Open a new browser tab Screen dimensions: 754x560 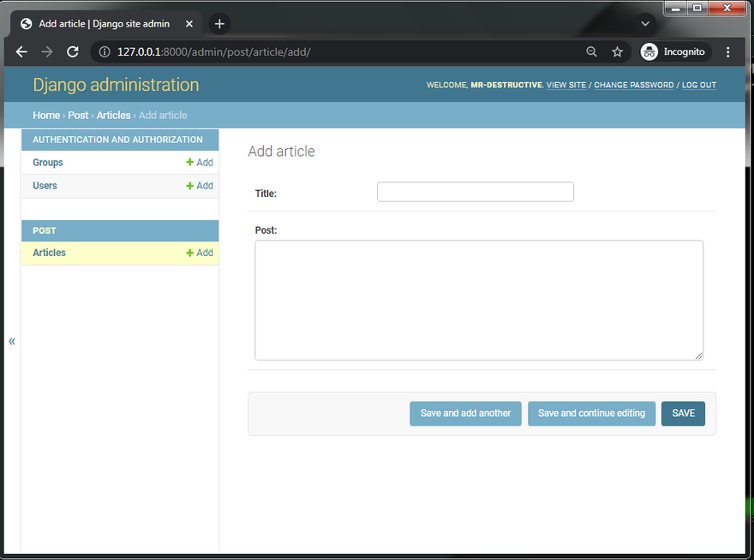pyautogui.click(x=219, y=24)
